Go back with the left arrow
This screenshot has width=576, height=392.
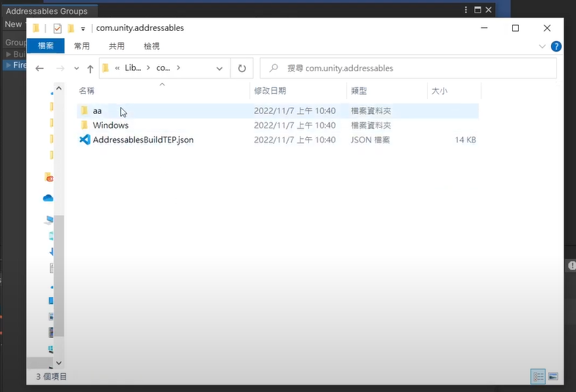pos(40,68)
